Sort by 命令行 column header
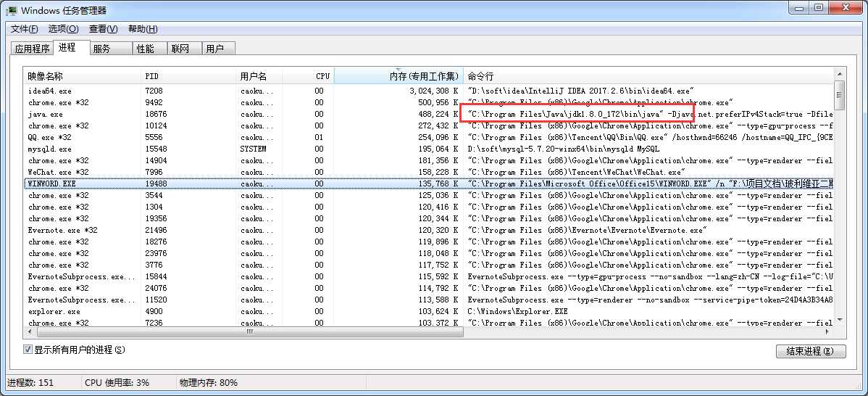868x396 pixels. pyautogui.click(x=648, y=76)
